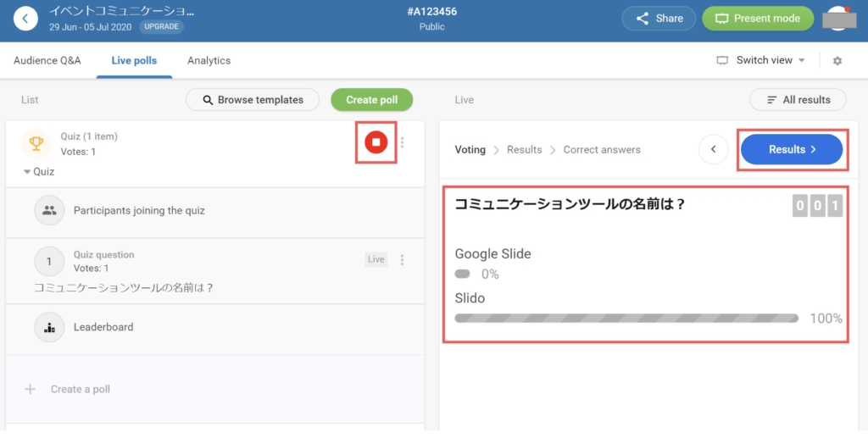The width and height of the screenshot is (868, 444).
Task: Click the user avatar in header
Action: tap(839, 19)
